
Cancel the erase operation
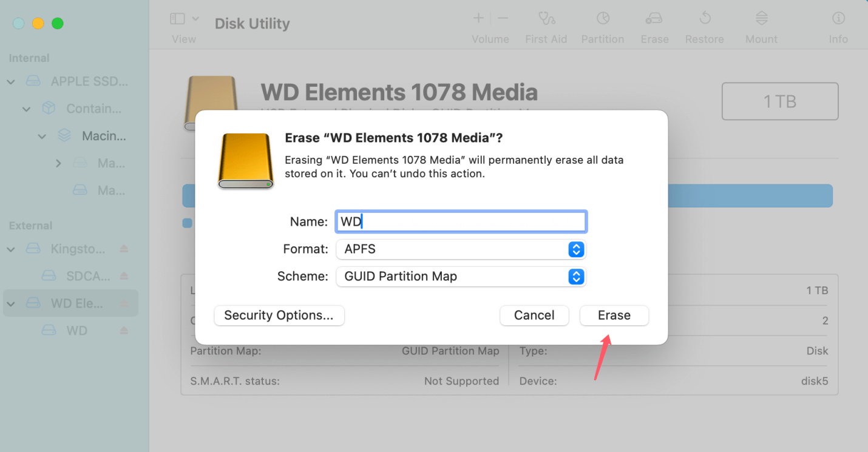coord(534,315)
